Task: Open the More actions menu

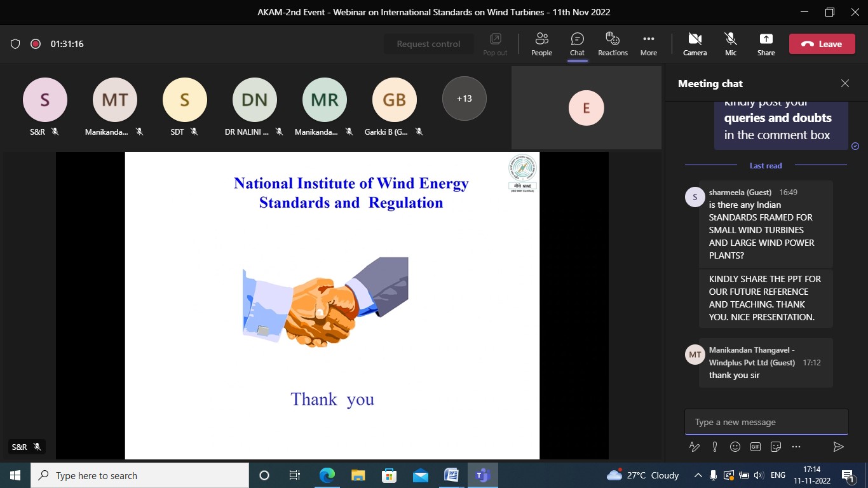Action: pos(648,44)
